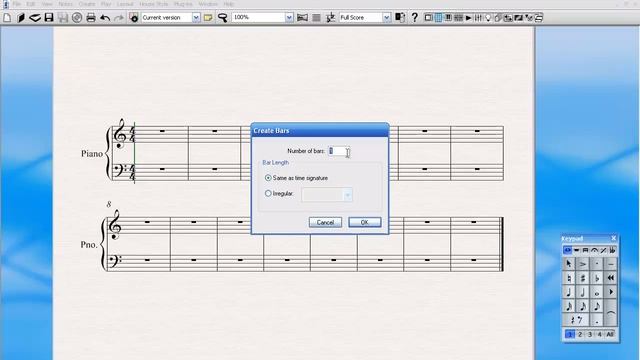Open the Ideas light bulb icon
The height and width of the screenshot is (360, 640).
click(x=488, y=18)
